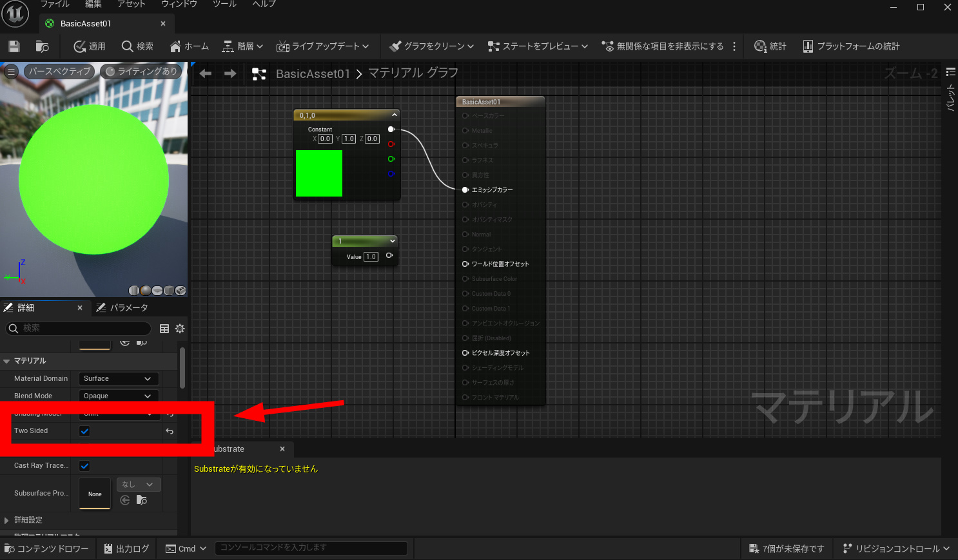Screen dimensions: 958x560
Task: Open the Blend Mode Opaque dropdown
Action: click(118, 396)
